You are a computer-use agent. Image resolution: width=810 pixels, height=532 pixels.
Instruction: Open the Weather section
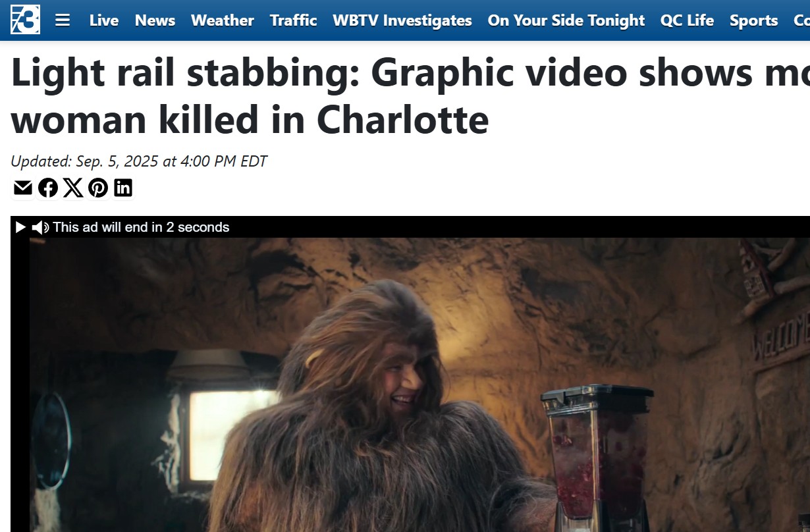point(223,20)
